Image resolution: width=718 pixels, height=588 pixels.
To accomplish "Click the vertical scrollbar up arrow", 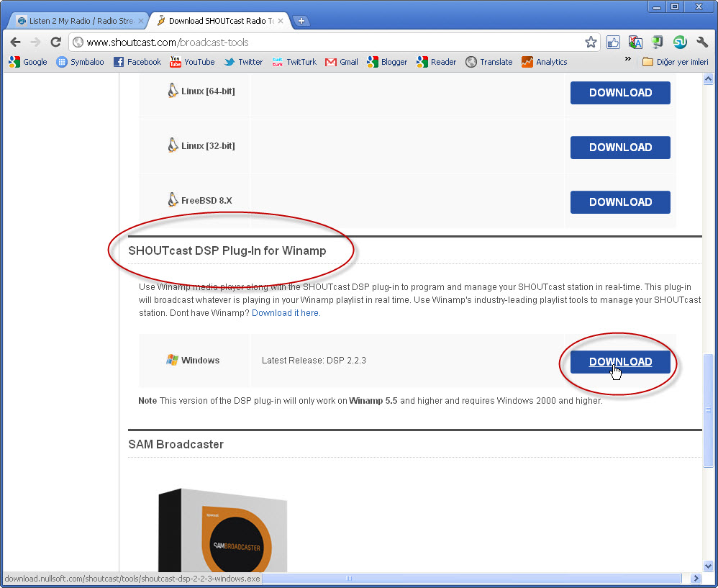I will click(709, 79).
